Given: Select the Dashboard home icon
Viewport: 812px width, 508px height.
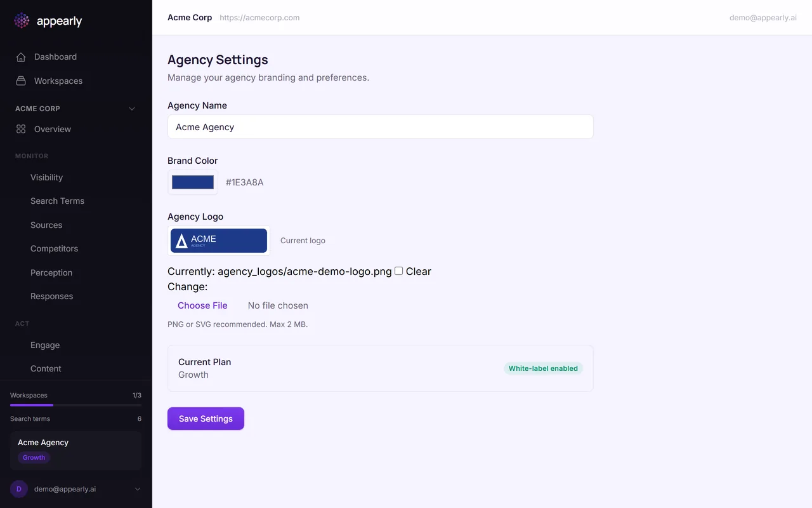Looking at the screenshot, I should [21, 57].
